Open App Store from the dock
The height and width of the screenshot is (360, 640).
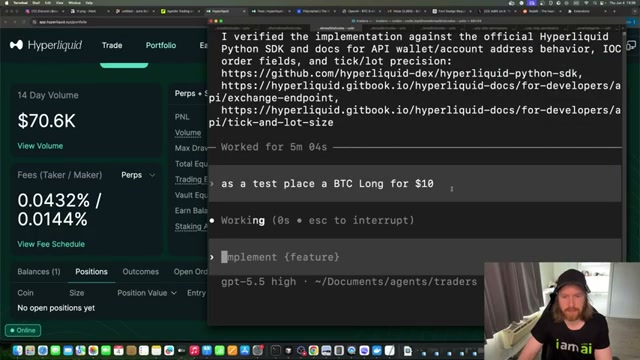245,351
